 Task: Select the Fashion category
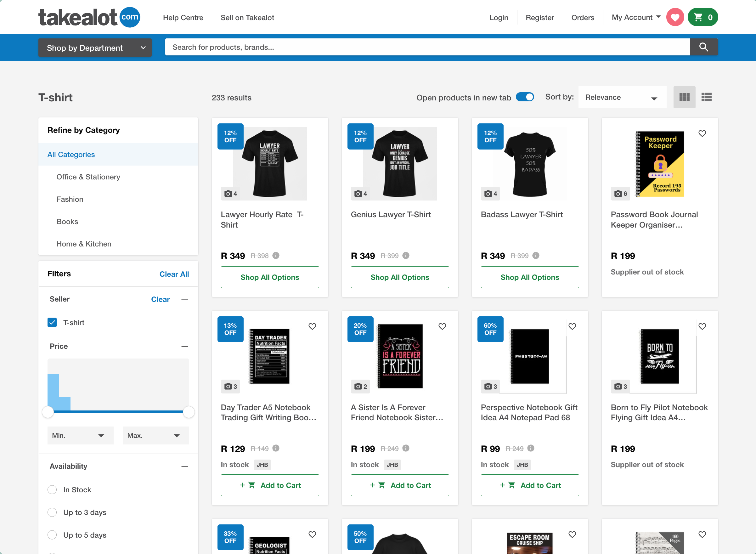coord(70,199)
